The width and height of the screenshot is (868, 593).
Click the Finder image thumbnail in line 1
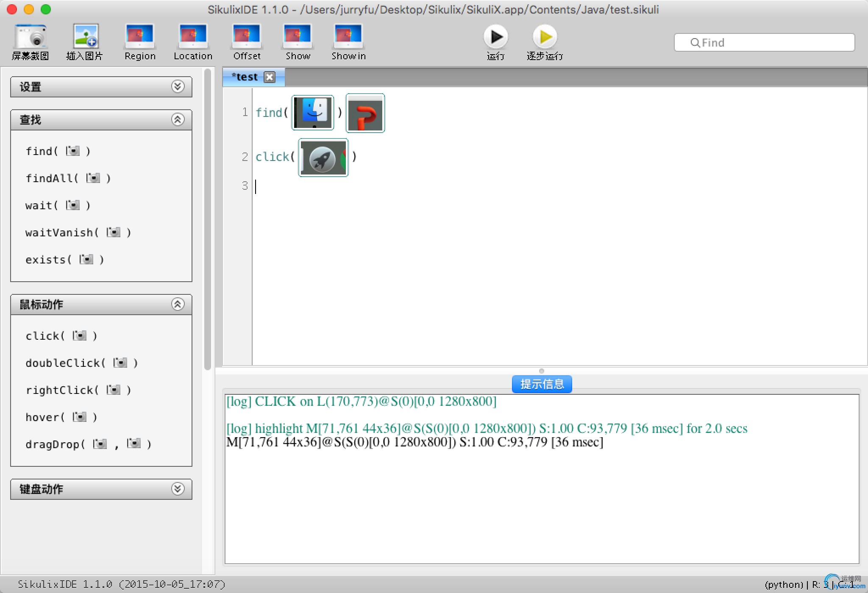pos(313,113)
